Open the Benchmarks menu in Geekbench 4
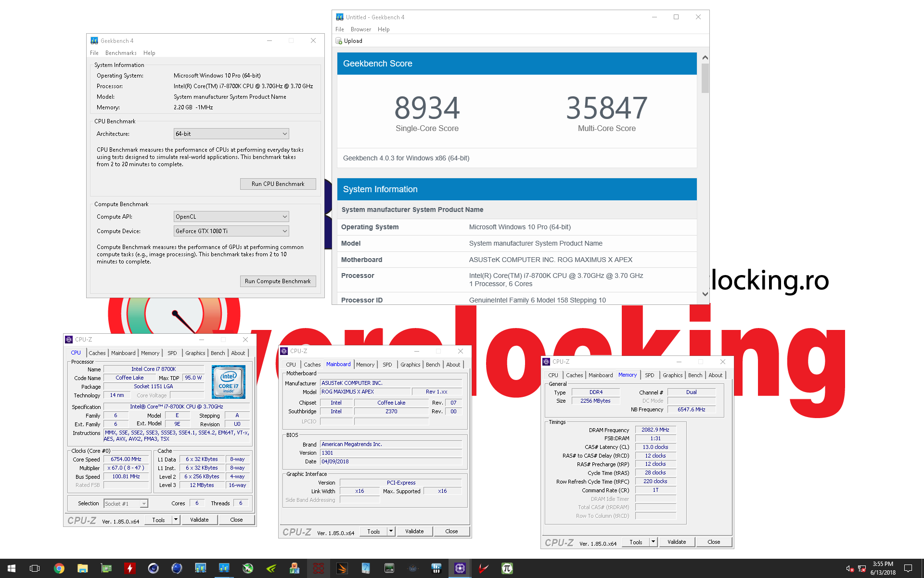924x578 pixels. click(x=121, y=53)
